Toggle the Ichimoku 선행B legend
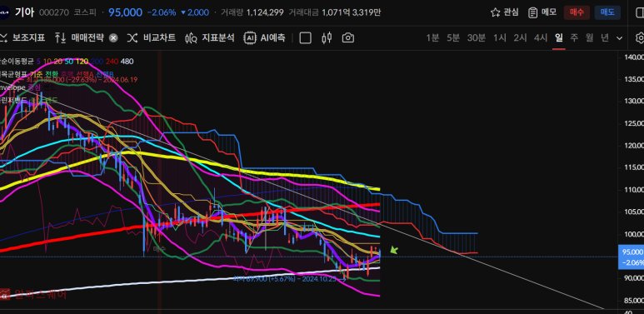 pyautogui.click(x=105, y=73)
